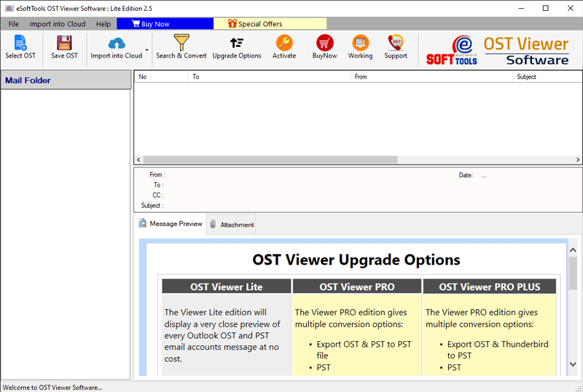The width and height of the screenshot is (583, 392).
Task: Click the To column header
Action: point(269,77)
